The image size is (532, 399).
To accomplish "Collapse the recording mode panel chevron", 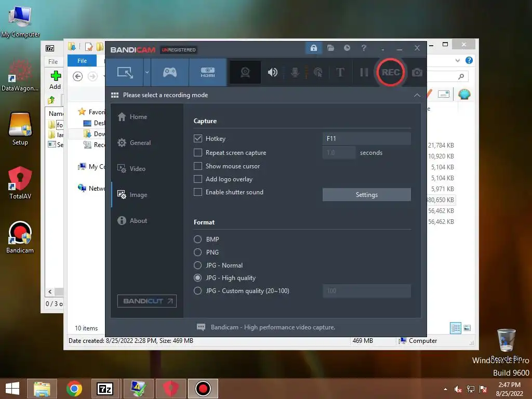I will 417,96.
